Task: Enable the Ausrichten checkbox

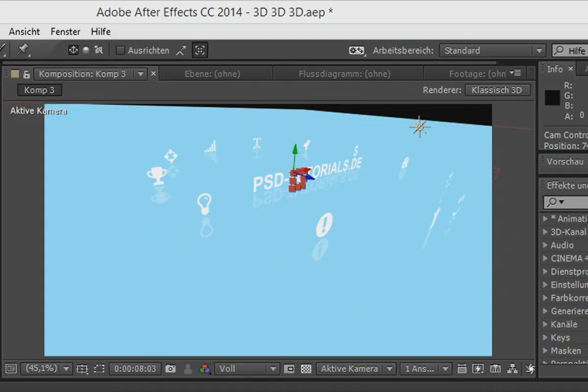Action: click(120, 50)
